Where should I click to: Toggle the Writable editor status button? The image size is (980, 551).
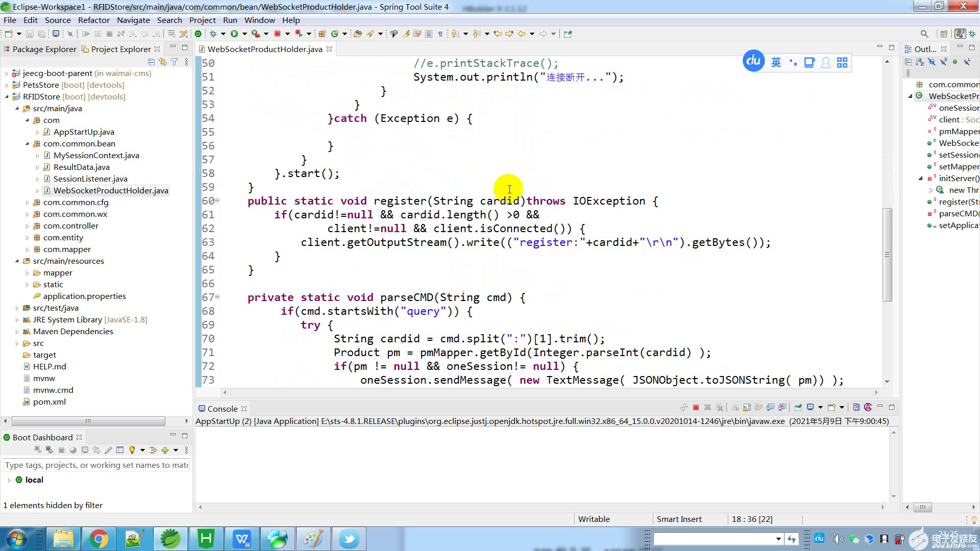click(x=593, y=519)
